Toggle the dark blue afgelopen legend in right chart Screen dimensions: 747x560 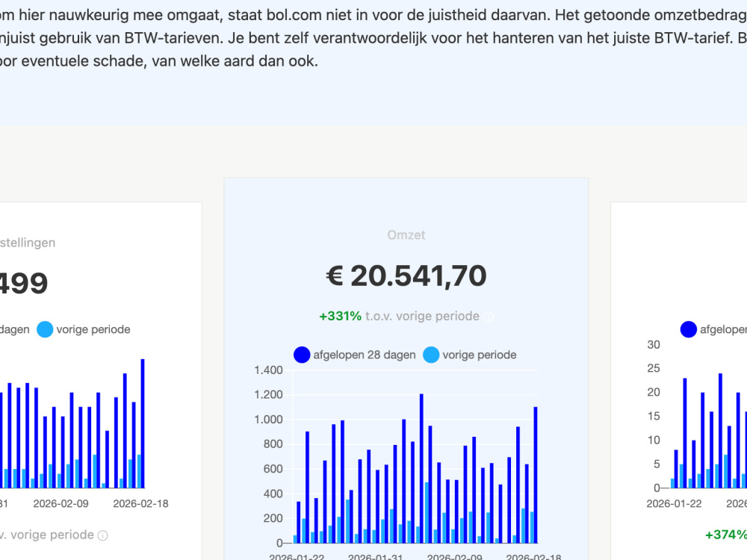713,329
